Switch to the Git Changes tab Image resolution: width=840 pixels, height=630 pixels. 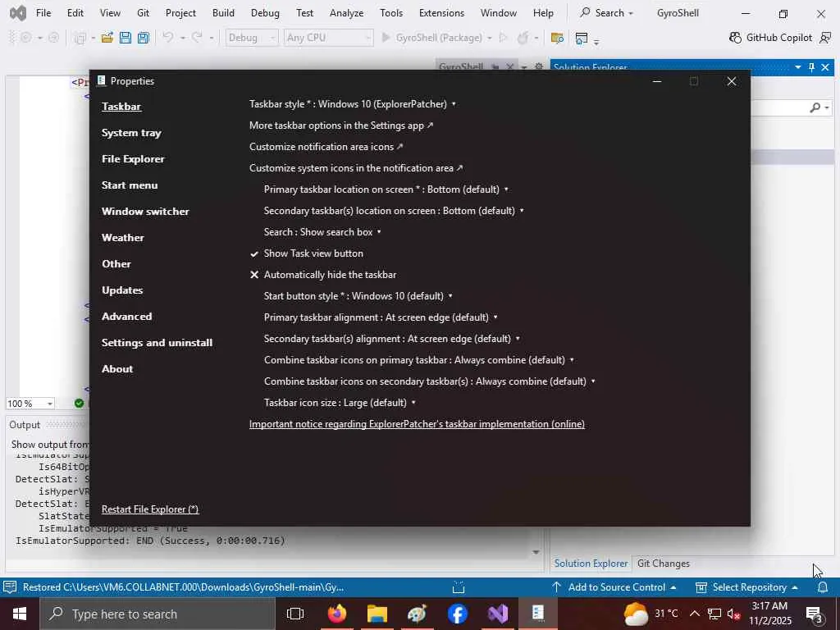click(663, 564)
